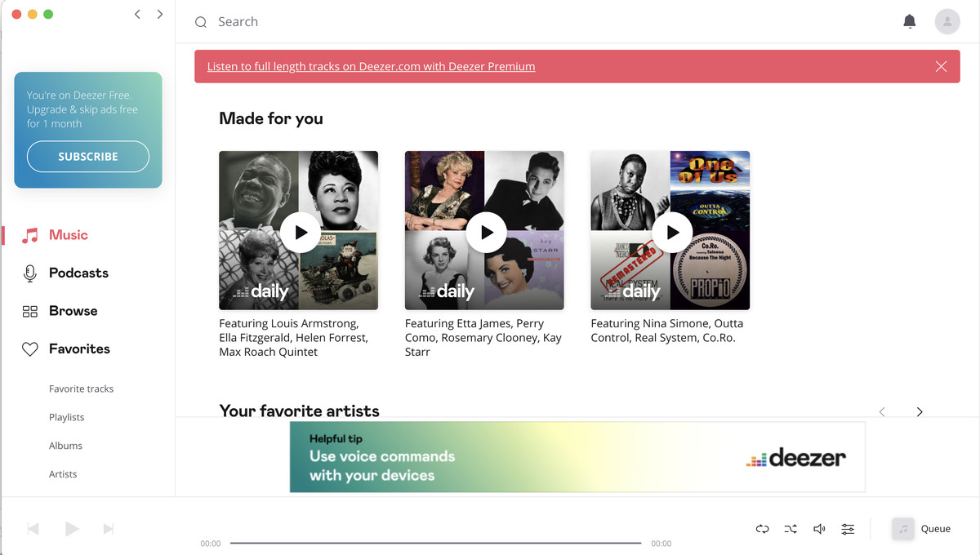Click the Made for you heading
This screenshot has width=980, height=555.
(x=271, y=119)
